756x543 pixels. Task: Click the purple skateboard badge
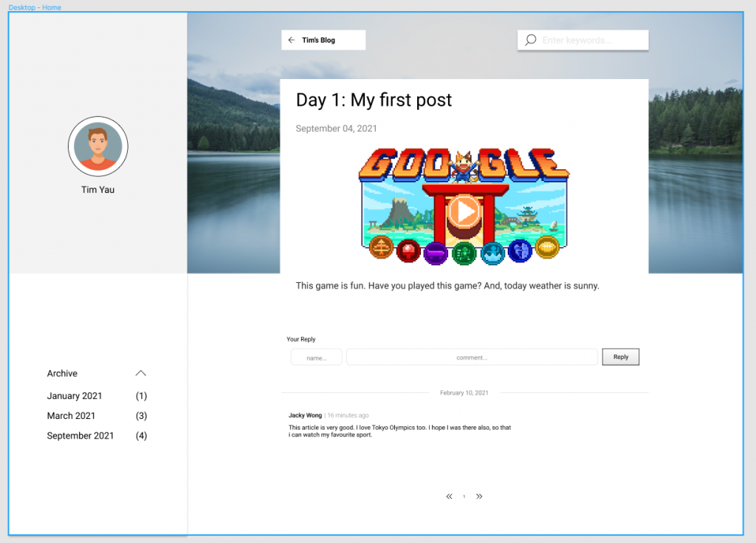(436, 253)
